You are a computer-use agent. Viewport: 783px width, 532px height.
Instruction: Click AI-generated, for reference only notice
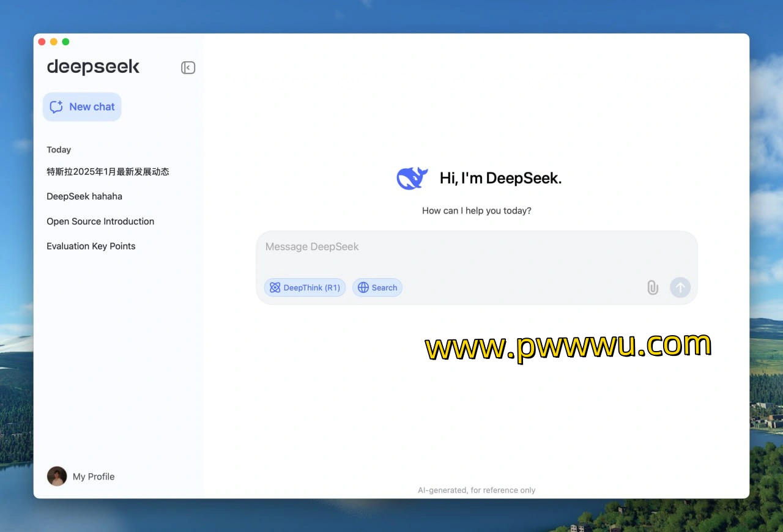click(477, 490)
